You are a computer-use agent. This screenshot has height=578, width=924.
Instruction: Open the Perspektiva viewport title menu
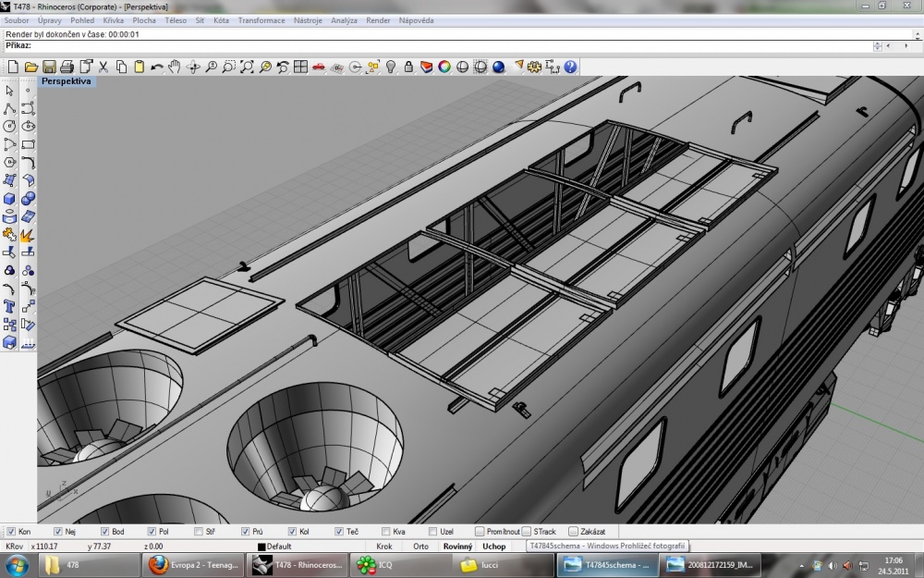click(66, 81)
